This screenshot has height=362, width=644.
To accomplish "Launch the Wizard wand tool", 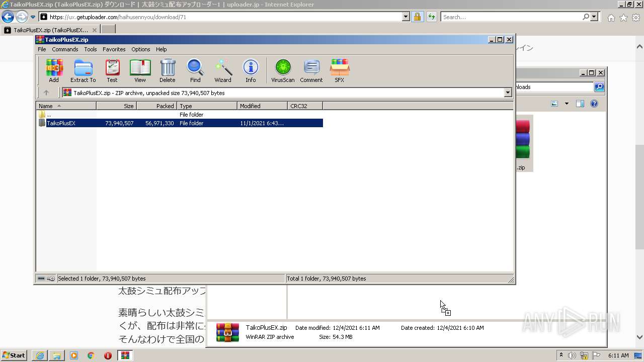I will click(223, 70).
